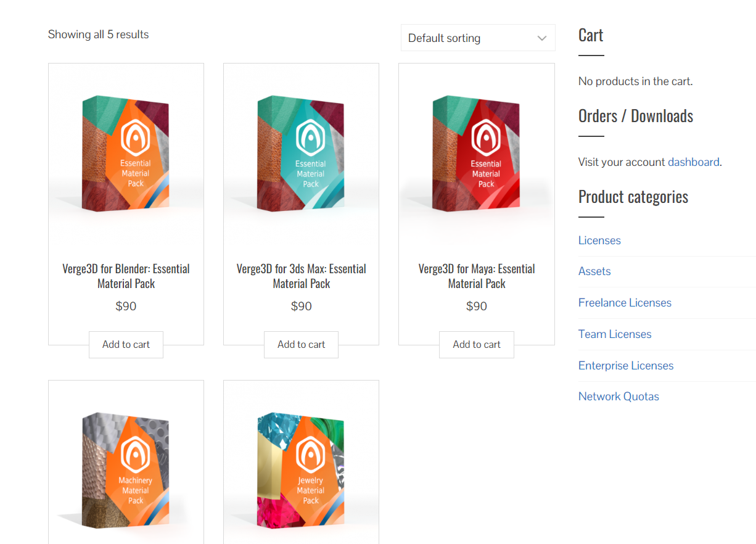Open the Assets category
The height and width of the screenshot is (544, 756).
(x=594, y=271)
